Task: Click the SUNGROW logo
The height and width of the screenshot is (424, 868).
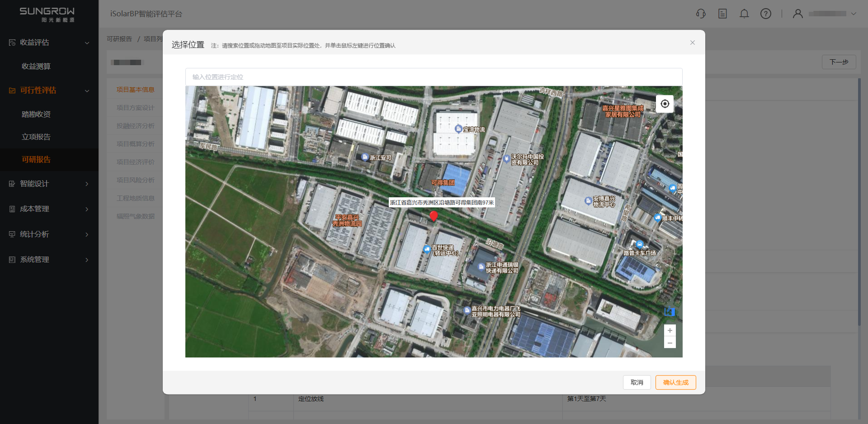Action: [x=47, y=14]
